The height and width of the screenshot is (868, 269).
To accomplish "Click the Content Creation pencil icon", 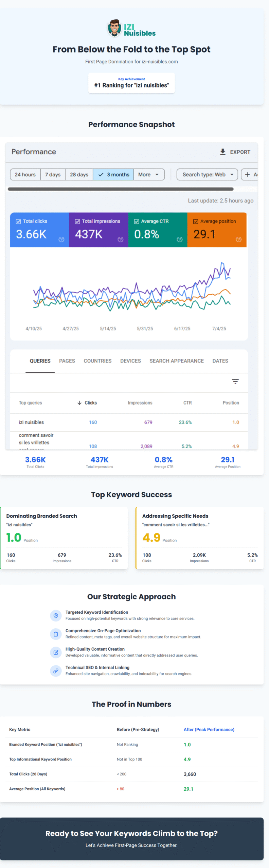I will pyautogui.click(x=56, y=652).
